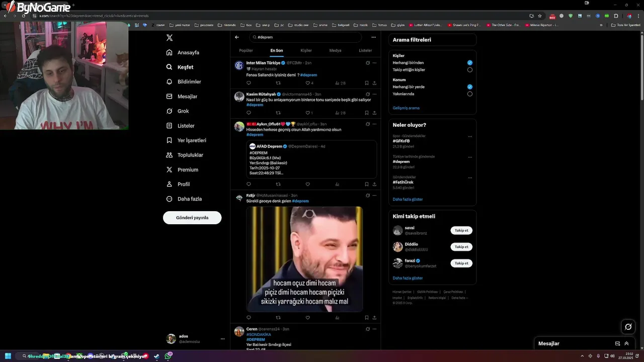Viewport: 644px width, 362px height.
Task: Click Daha fazla göster under trends
Action: click(408, 199)
